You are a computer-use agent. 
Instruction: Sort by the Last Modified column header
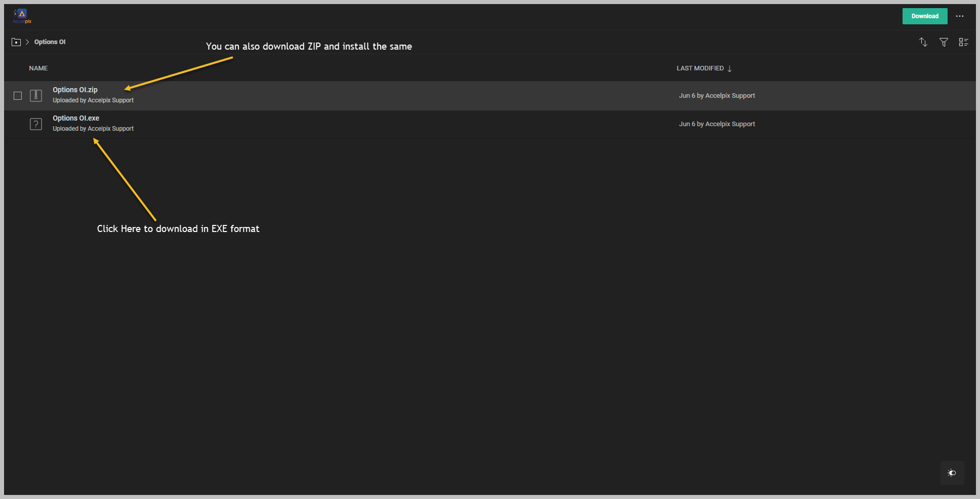[700, 68]
